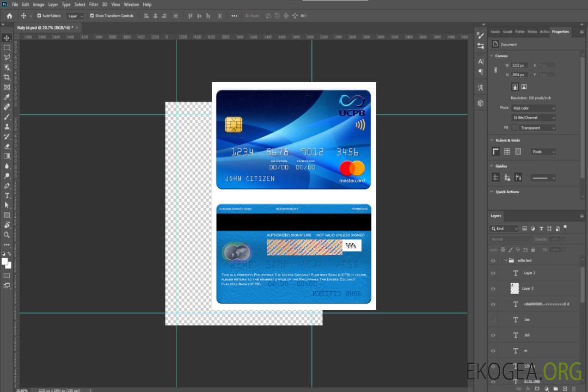The height and width of the screenshot is (392, 588).
Task: Open the Character panel icon
Action: [x=481, y=62]
